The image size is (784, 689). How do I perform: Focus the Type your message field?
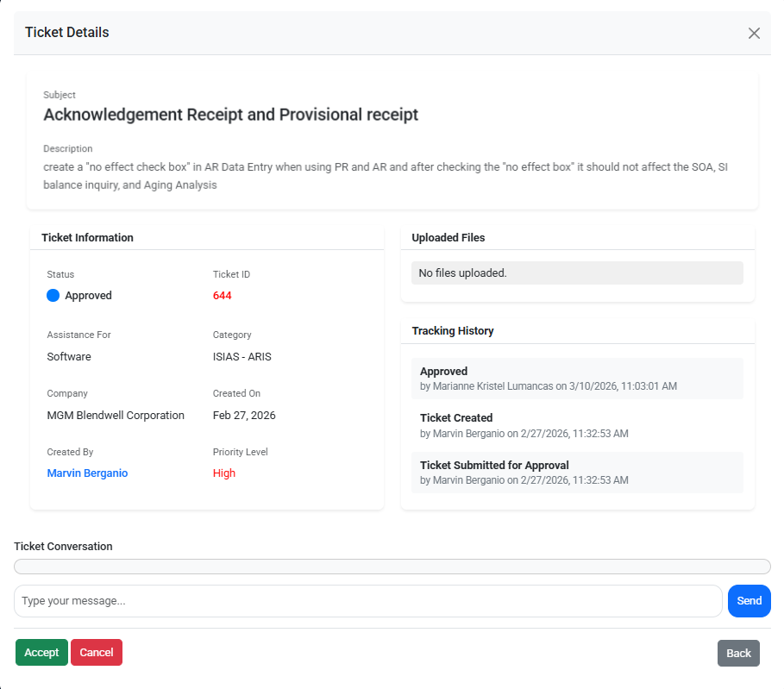click(x=368, y=600)
